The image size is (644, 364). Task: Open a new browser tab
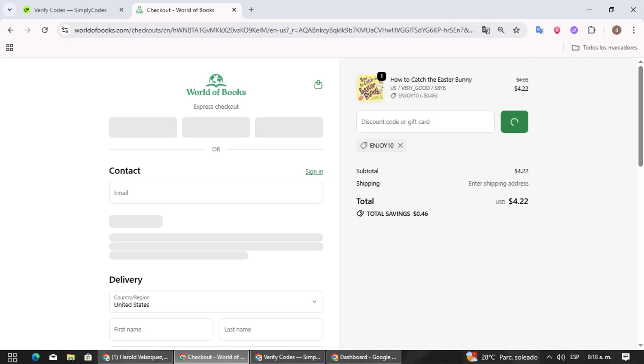[x=251, y=10]
